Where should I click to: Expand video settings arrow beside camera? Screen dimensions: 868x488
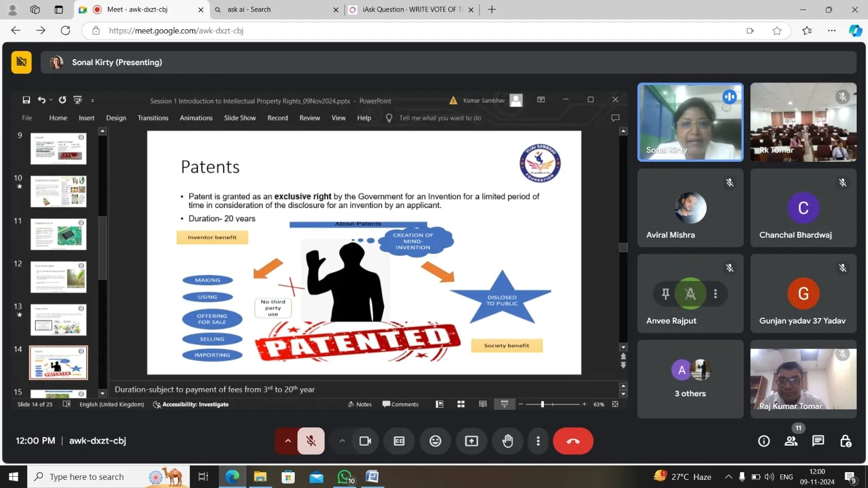(342, 441)
